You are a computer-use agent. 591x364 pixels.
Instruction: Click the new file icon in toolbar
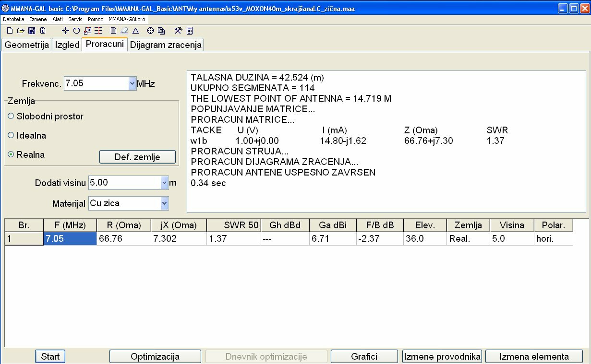click(10, 31)
